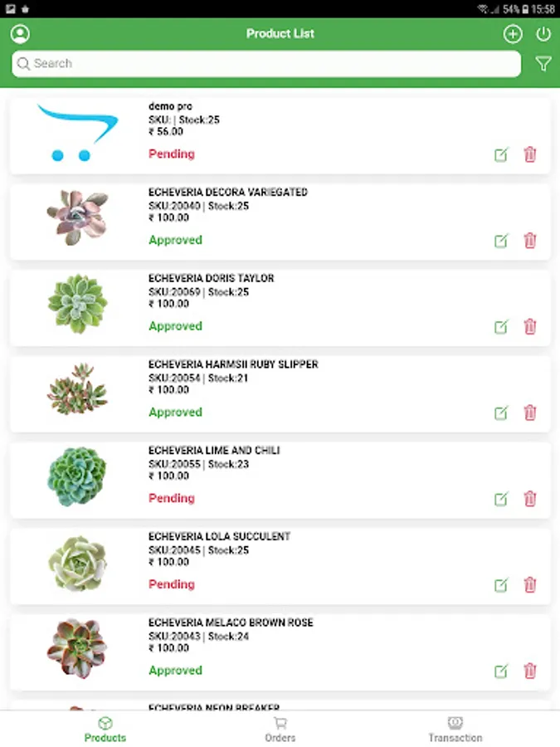Edit the demo pro product
This screenshot has width=560, height=747.
coord(501,154)
